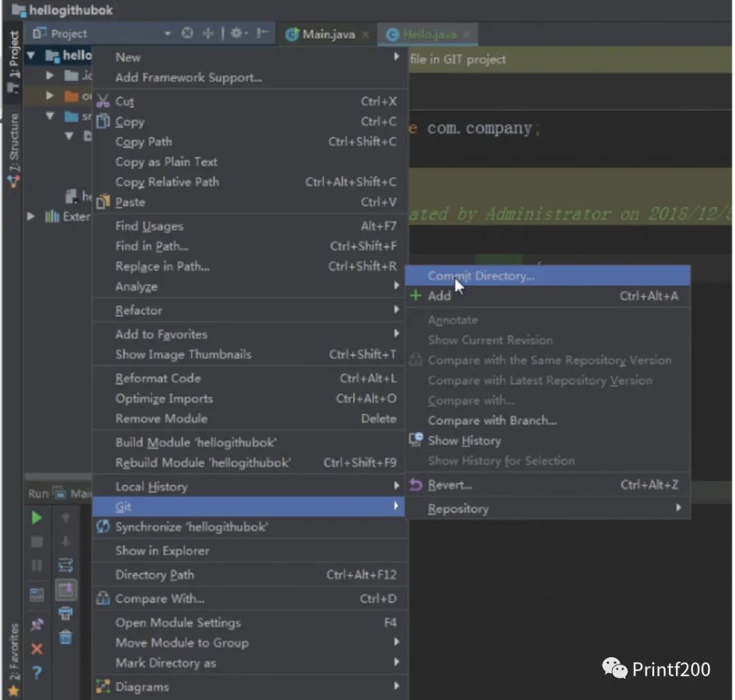The width and height of the screenshot is (735, 700).
Task: Select Remove Module menu entry
Action: pos(248,418)
